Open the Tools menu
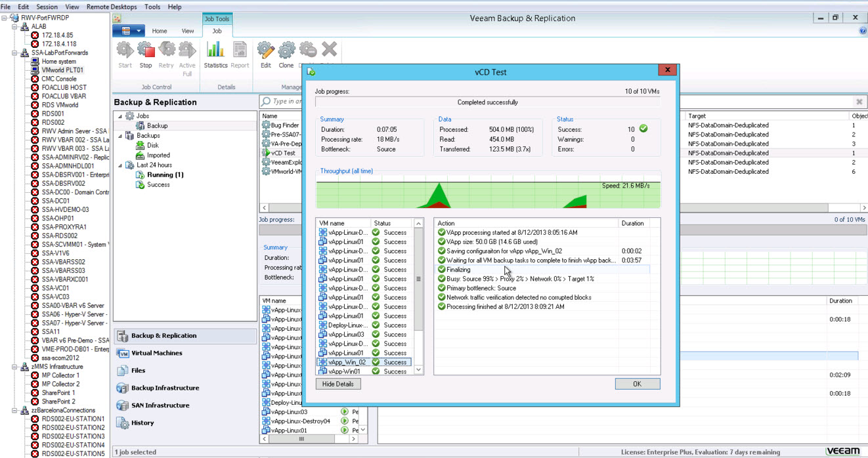The image size is (868, 458). click(152, 7)
